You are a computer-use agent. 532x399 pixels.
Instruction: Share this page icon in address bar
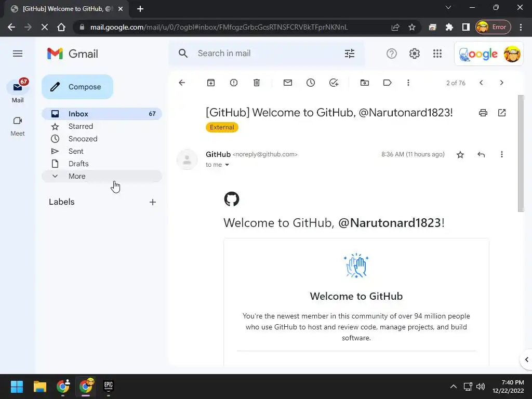[x=395, y=27]
